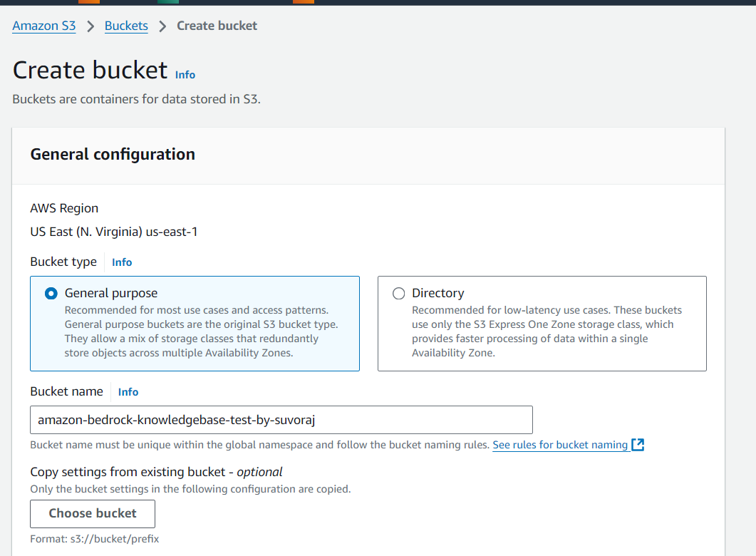
Task: Click breadcrumb chevron after Amazon S3
Action: (x=90, y=26)
